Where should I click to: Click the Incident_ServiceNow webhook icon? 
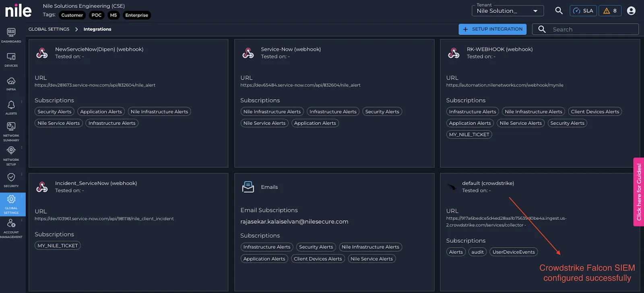pos(42,187)
